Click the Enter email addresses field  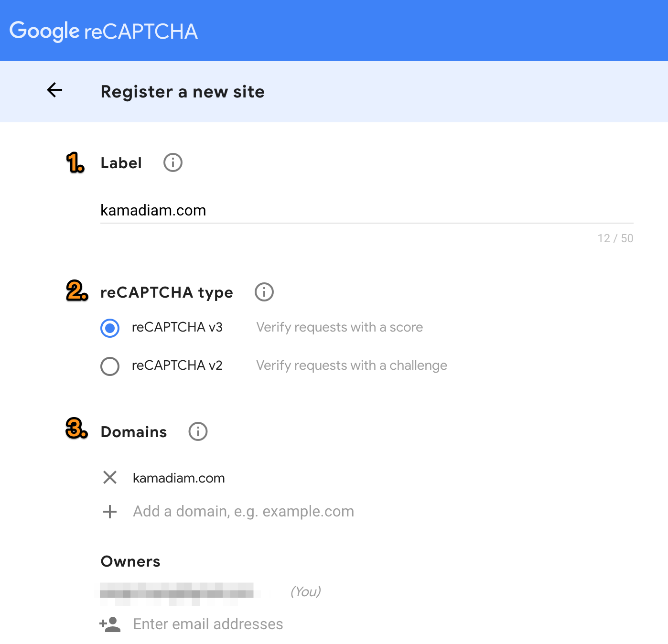coord(208,624)
